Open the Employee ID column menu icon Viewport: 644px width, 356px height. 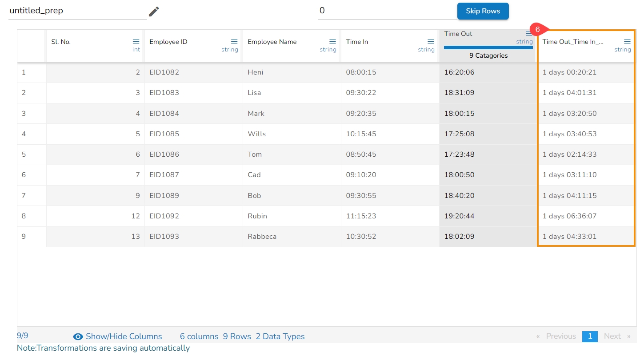click(x=234, y=42)
